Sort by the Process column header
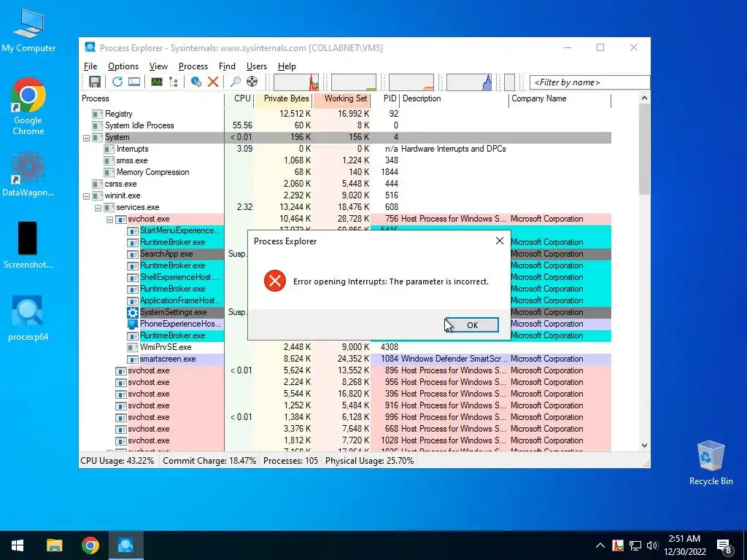Screen dimensions: 747x560 tap(152, 98)
